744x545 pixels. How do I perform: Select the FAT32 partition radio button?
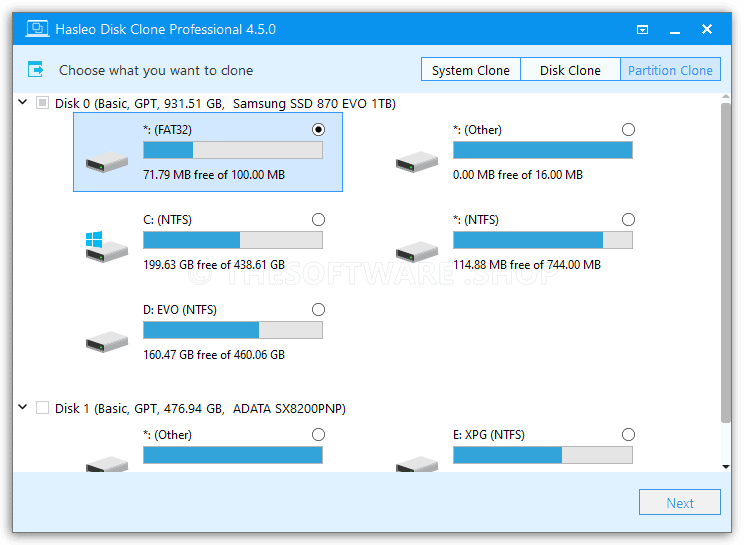pos(318,129)
